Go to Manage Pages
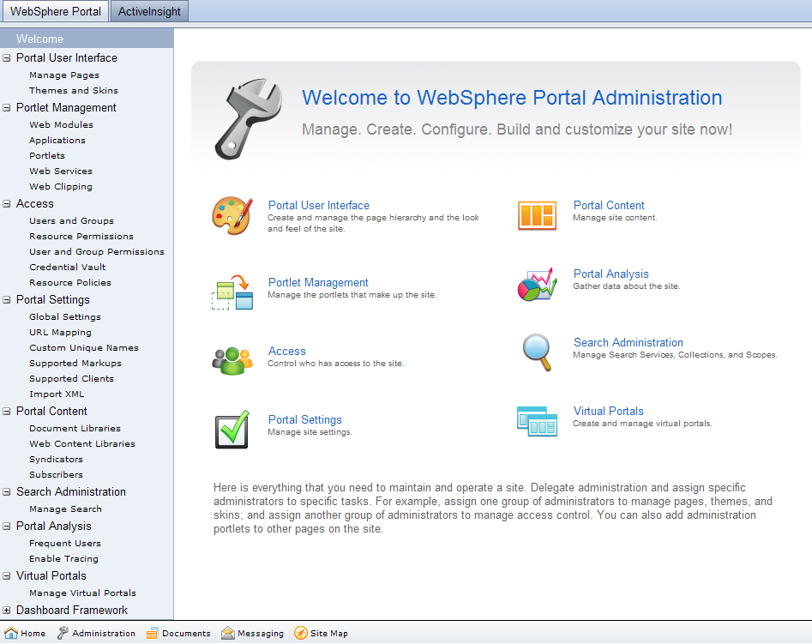This screenshot has width=812, height=644. (x=64, y=75)
